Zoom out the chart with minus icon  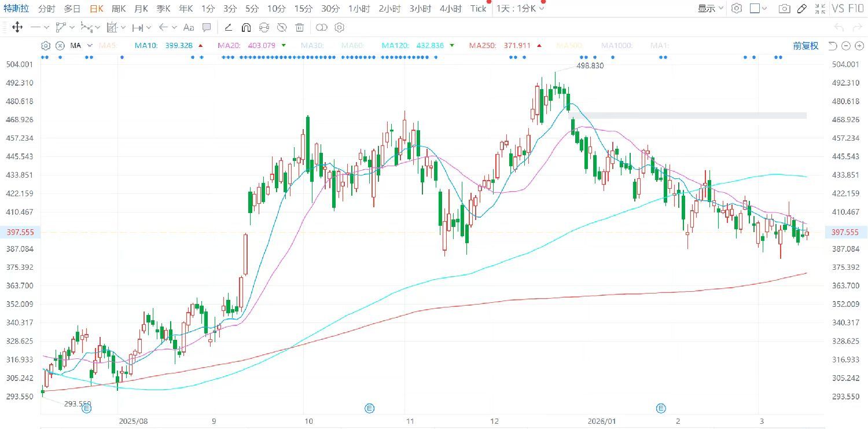pos(845,46)
